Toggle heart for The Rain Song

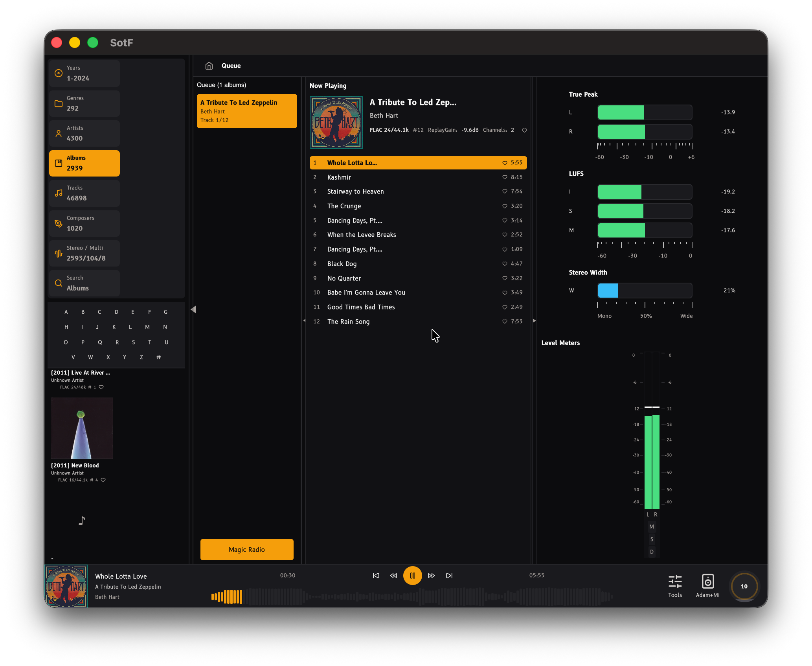(x=505, y=322)
